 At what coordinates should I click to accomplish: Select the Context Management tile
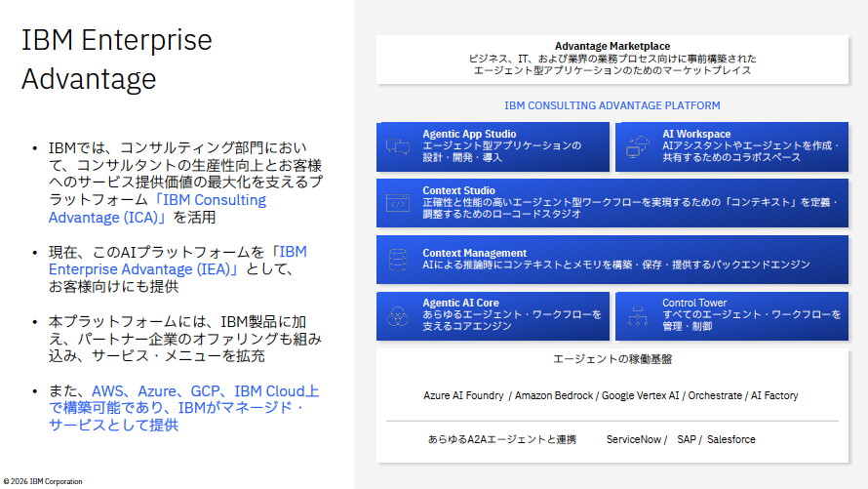click(612, 260)
